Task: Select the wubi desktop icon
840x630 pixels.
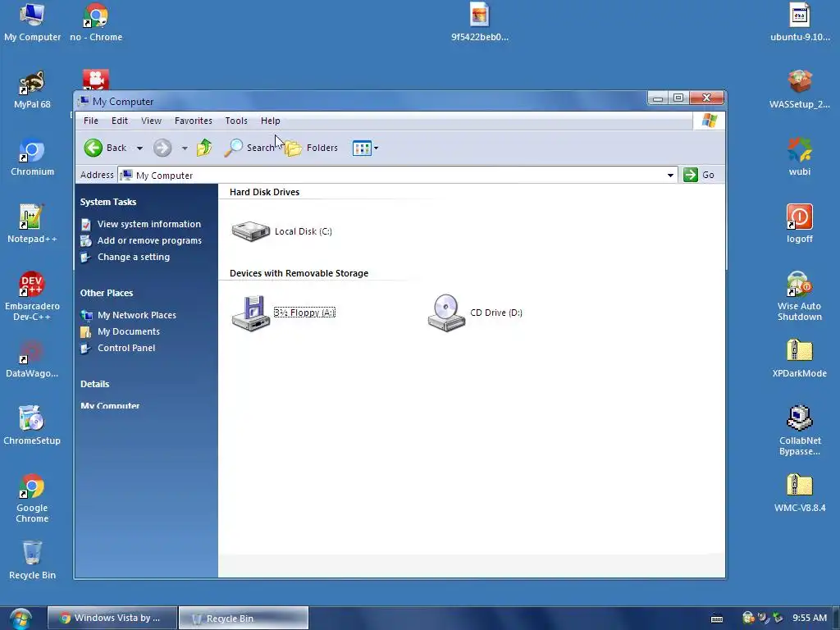Action: 800,157
